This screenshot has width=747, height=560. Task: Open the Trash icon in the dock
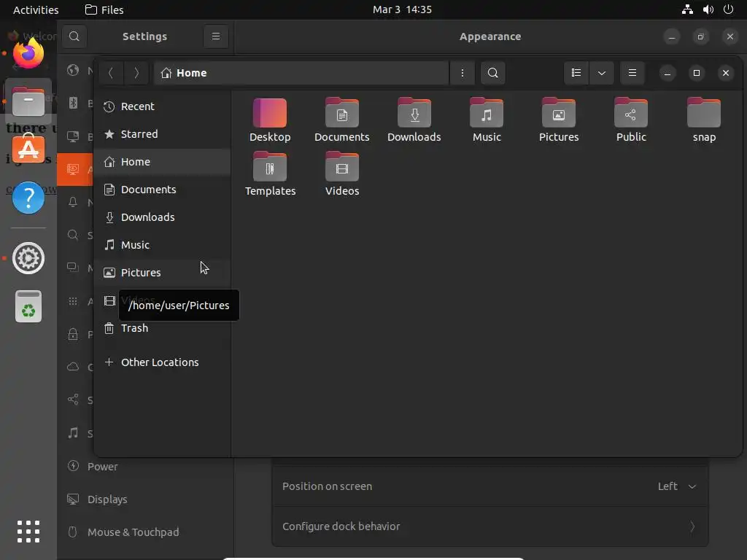click(x=28, y=306)
